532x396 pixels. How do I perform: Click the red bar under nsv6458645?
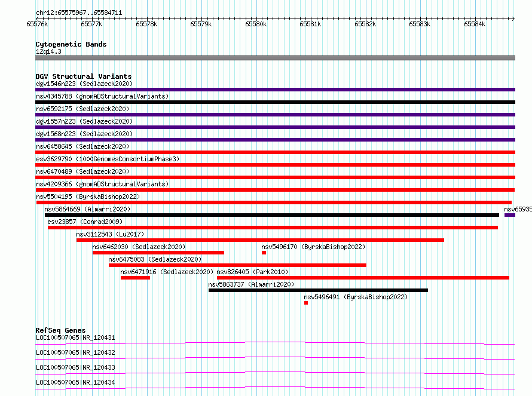[x=275, y=152]
